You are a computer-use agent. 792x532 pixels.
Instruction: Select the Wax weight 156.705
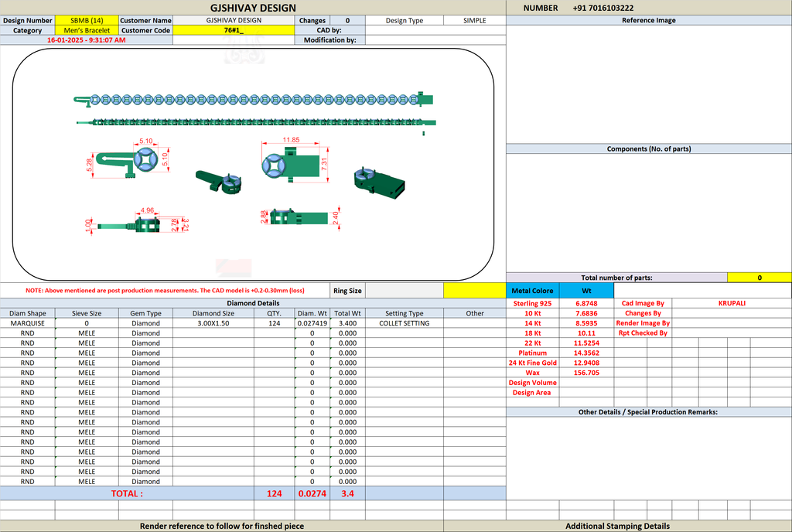(x=586, y=373)
